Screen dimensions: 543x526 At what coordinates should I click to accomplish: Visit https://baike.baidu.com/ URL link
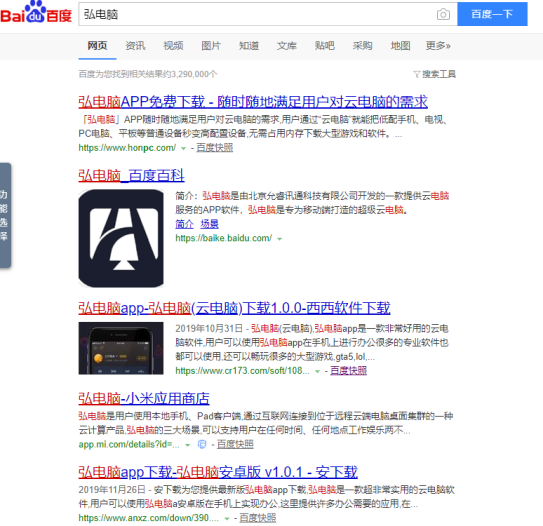223,238
